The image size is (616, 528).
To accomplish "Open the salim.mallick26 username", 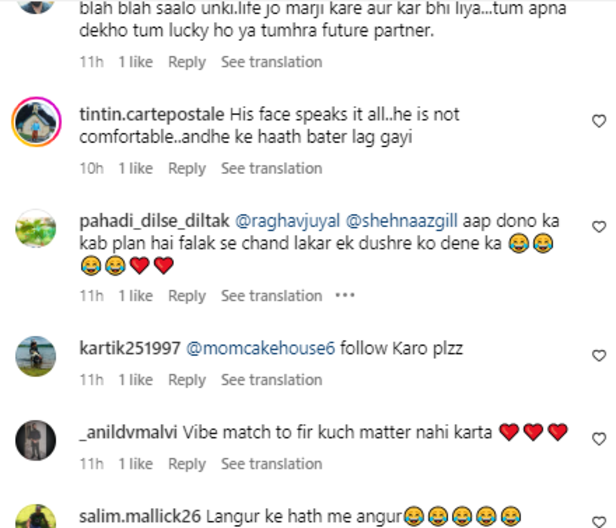I will coord(140,516).
